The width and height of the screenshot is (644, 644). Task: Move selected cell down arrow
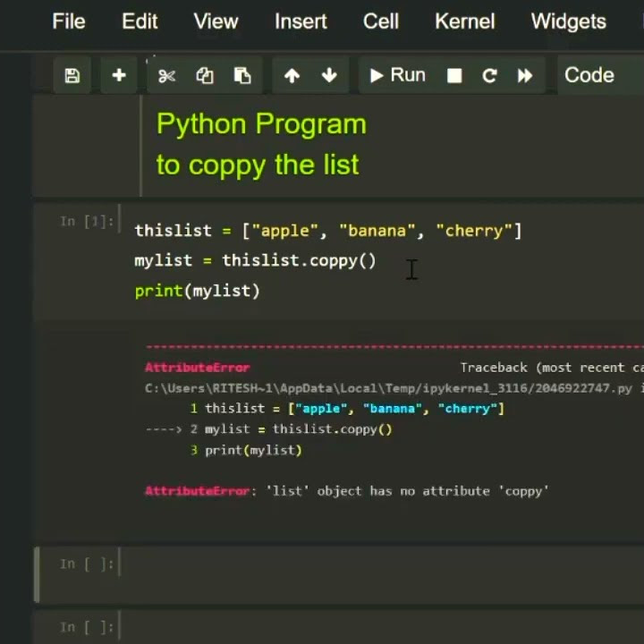[x=329, y=75]
